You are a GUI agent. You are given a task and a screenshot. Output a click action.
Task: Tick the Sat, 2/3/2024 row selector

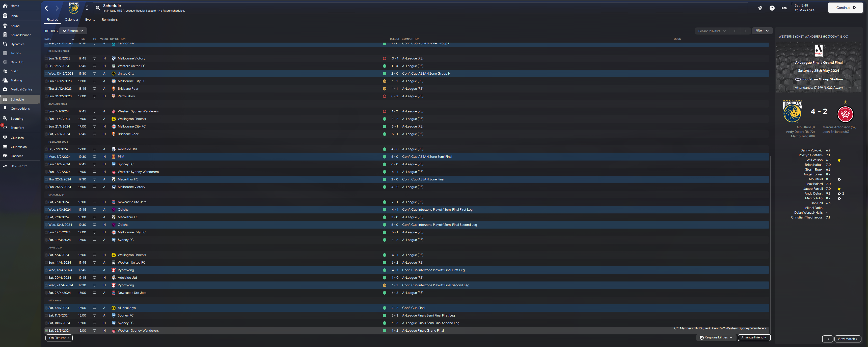pyautogui.click(x=46, y=202)
